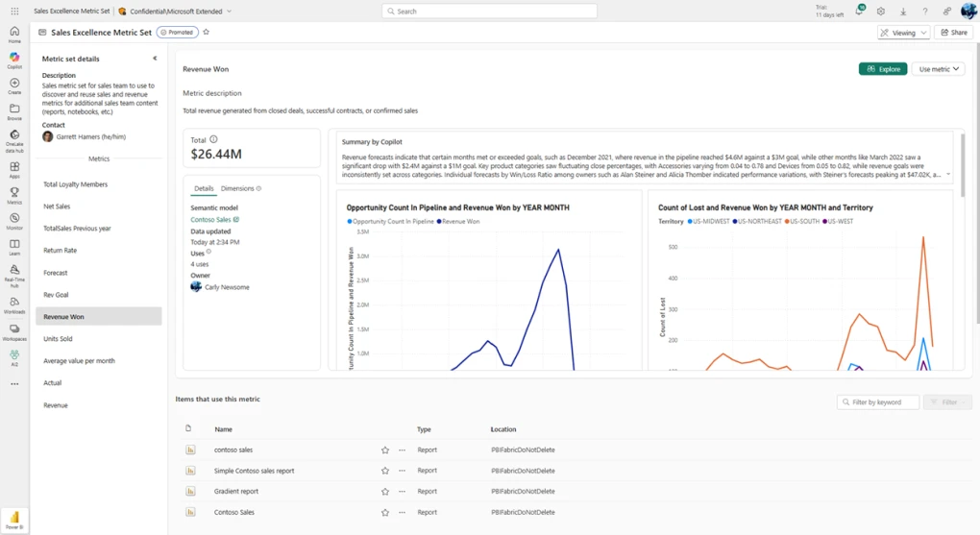
Task: Open Workloads in the left rail
Action: point(14,305)
